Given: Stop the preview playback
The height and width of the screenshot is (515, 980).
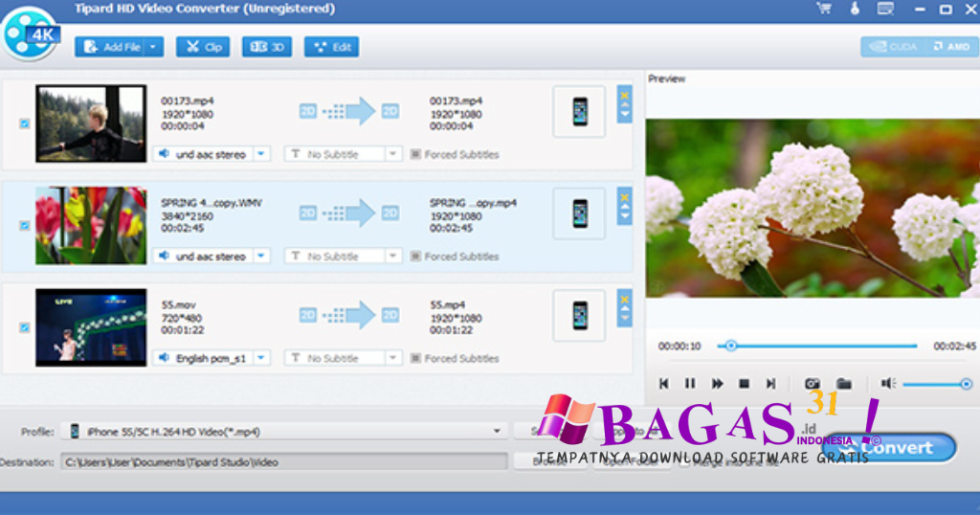Looking at the screenshot, I should click(x=744, y=384).
